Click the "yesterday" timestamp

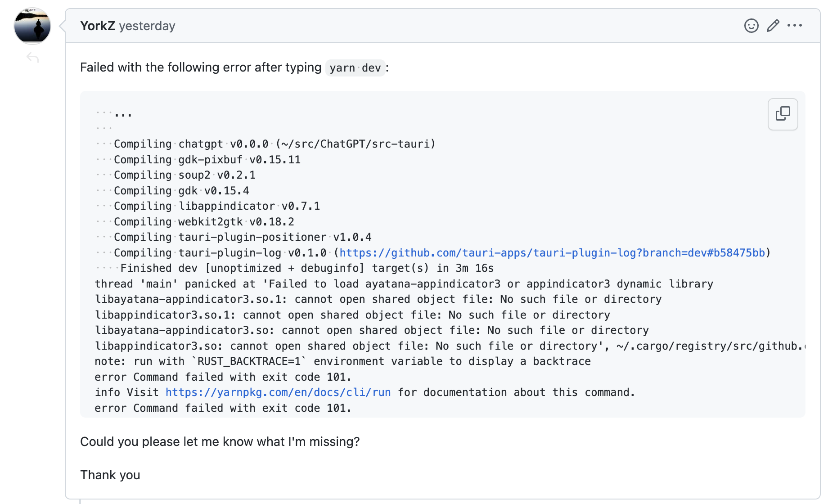(x=147, y=26)
